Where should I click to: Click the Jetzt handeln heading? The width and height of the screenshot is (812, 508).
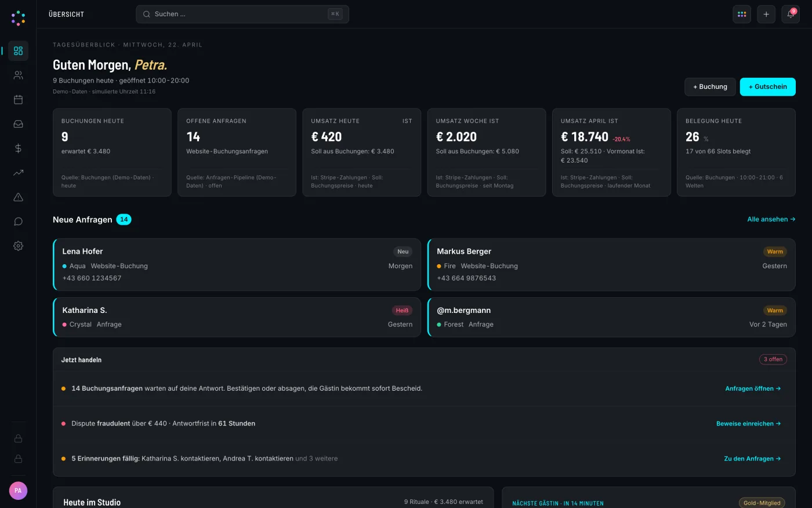(82, 360)
